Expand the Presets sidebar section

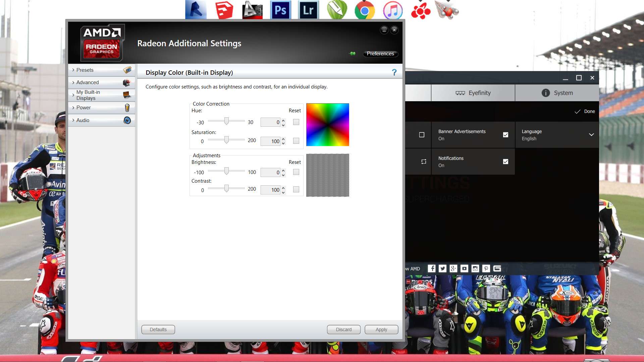85,70
